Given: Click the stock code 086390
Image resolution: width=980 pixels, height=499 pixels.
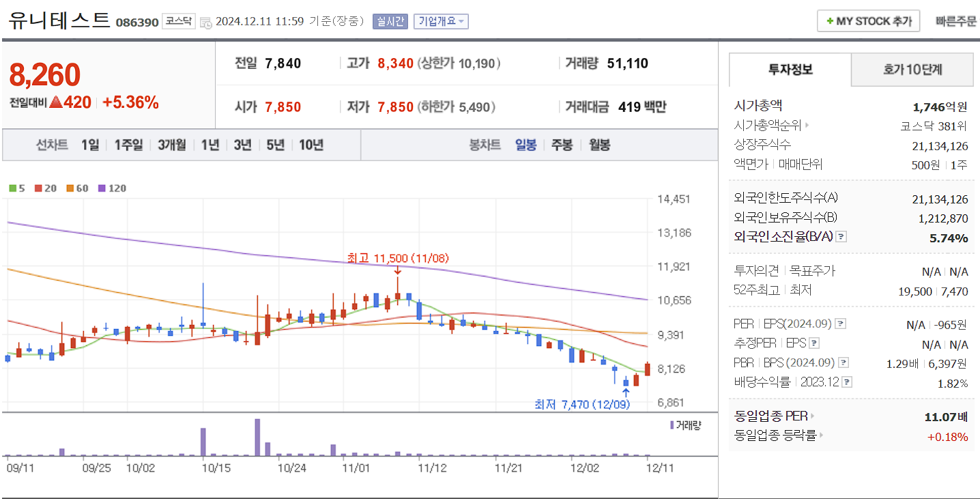Looking at the screenshot, I should (137, 23).
